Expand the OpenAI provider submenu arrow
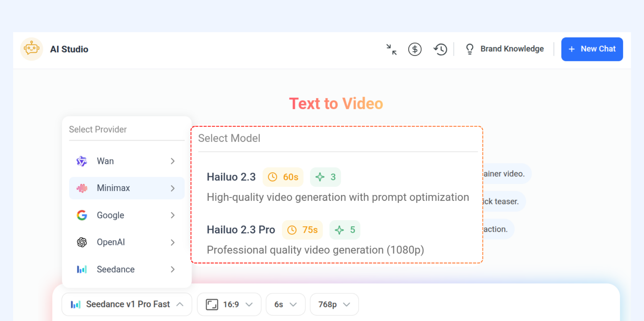This screenshot has width=644, height=321. point(172,242)
